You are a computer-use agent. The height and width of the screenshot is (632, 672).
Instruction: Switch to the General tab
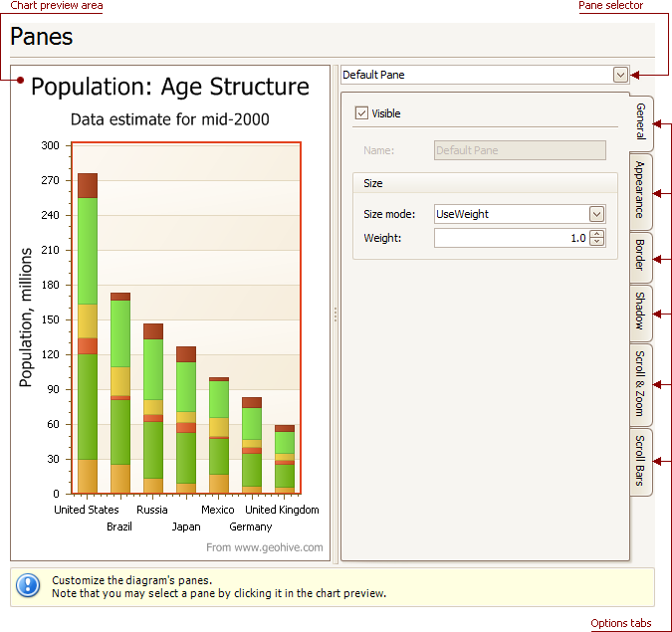[x=641, y=123]
